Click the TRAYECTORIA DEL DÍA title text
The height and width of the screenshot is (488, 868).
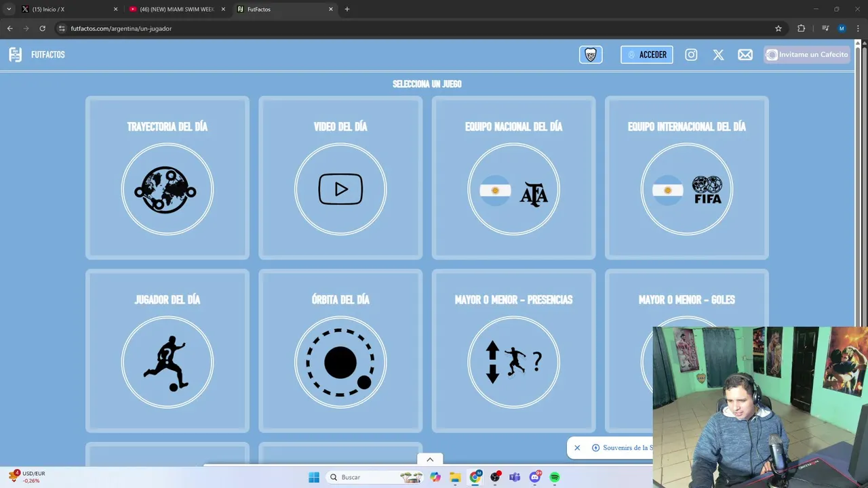coord(167,127)
